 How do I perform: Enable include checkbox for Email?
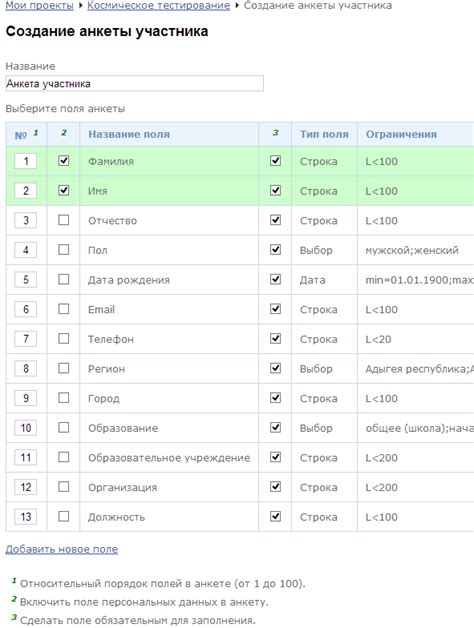click(64, 309)
